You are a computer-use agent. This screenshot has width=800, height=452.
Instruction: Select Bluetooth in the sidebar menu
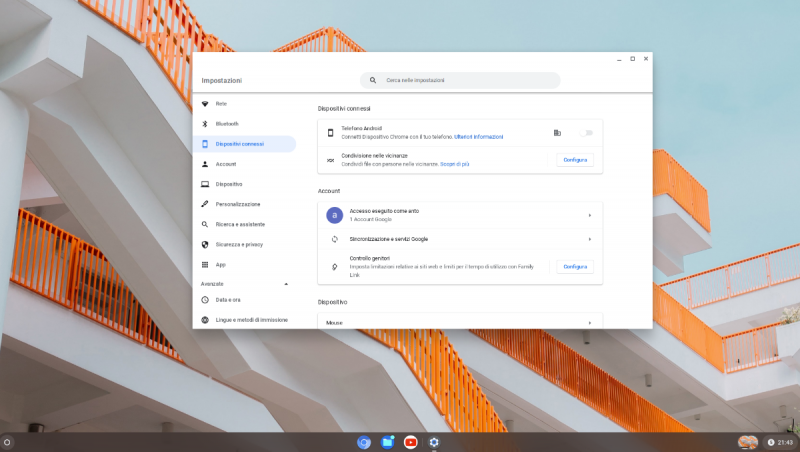(x=245, y=124)
